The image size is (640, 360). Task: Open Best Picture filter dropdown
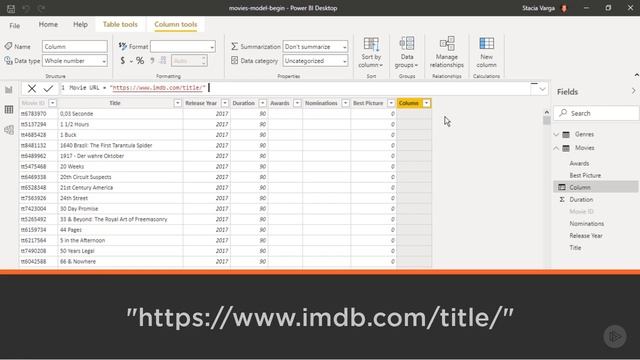(x=391, y=103)
